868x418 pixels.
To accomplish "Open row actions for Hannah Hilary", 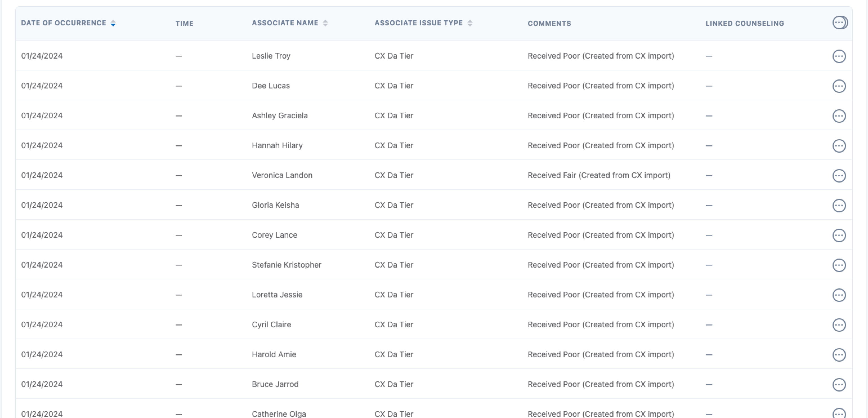I will point(839,146).
